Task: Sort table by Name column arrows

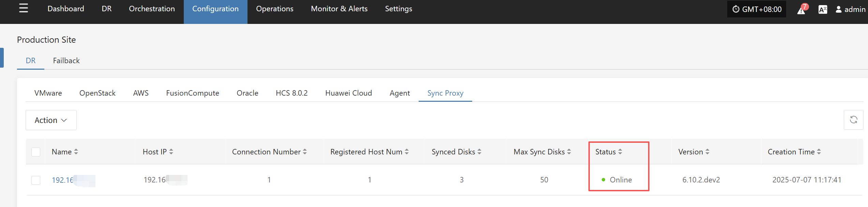Action: click(x=76, y=152)
